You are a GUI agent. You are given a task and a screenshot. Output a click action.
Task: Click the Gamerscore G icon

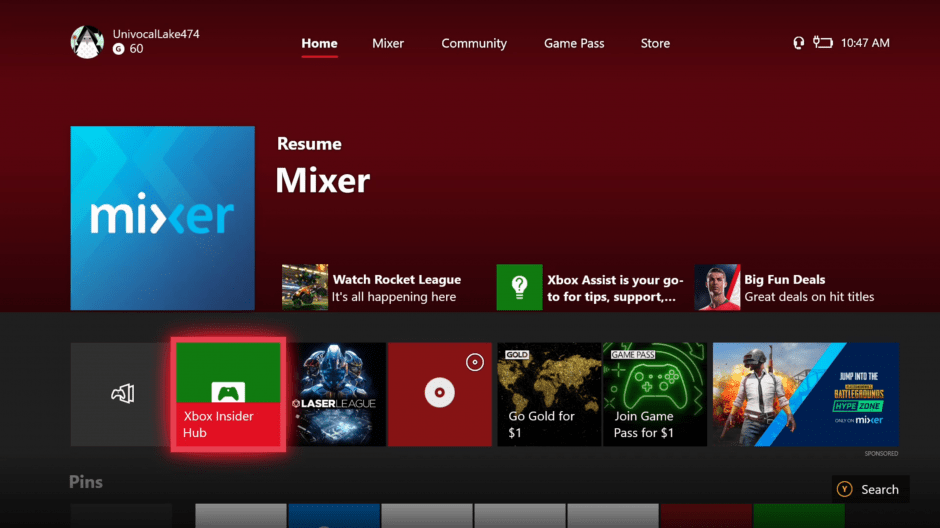point(119,49)
